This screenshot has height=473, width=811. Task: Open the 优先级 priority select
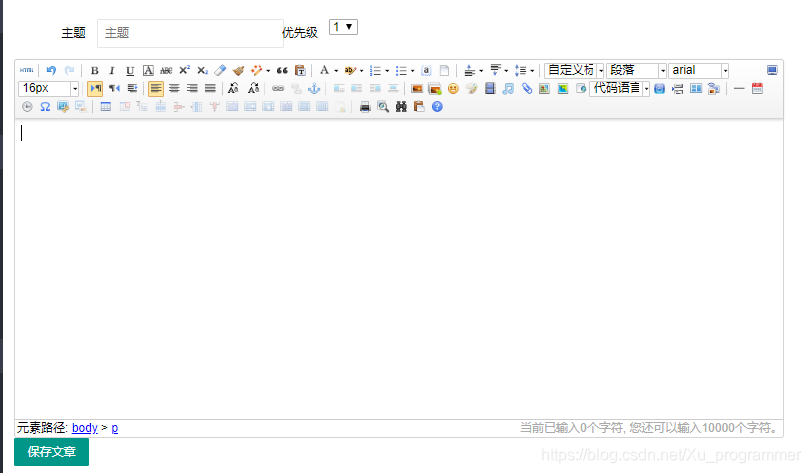[x=343, y=27]
